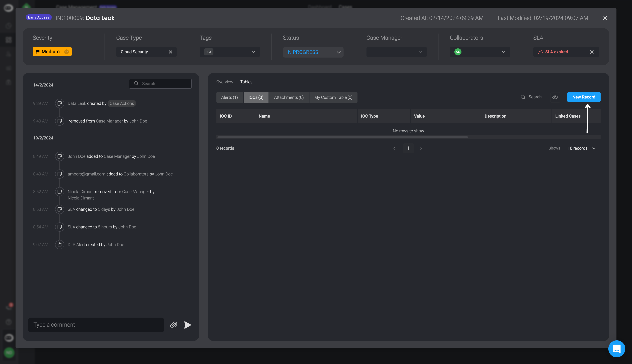
Task: Click the table Search field
Action: tap(531, 97)
